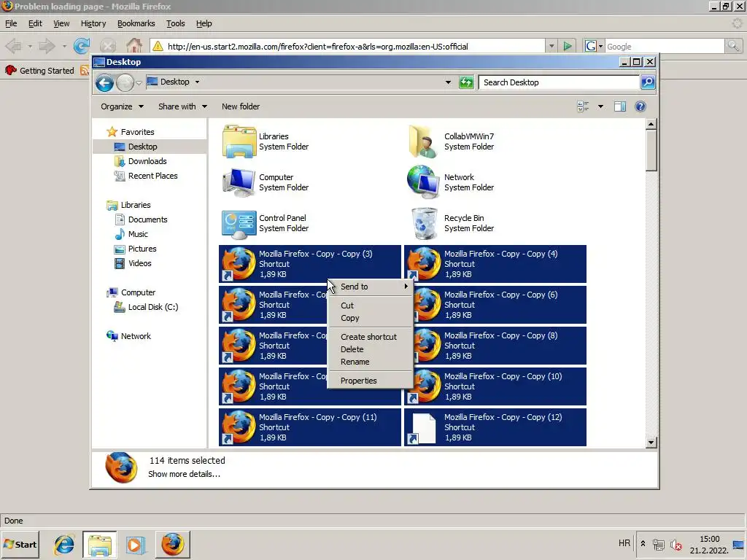The image size is (747, 560).
Task: Click the Windows Explorer taskbar button
Action: [x=99, y=544]
